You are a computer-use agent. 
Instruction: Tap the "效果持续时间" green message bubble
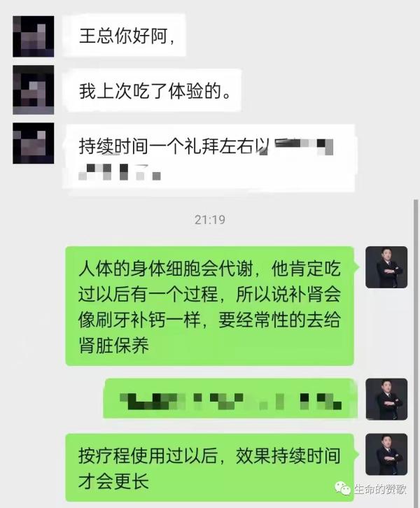point(210,467)
